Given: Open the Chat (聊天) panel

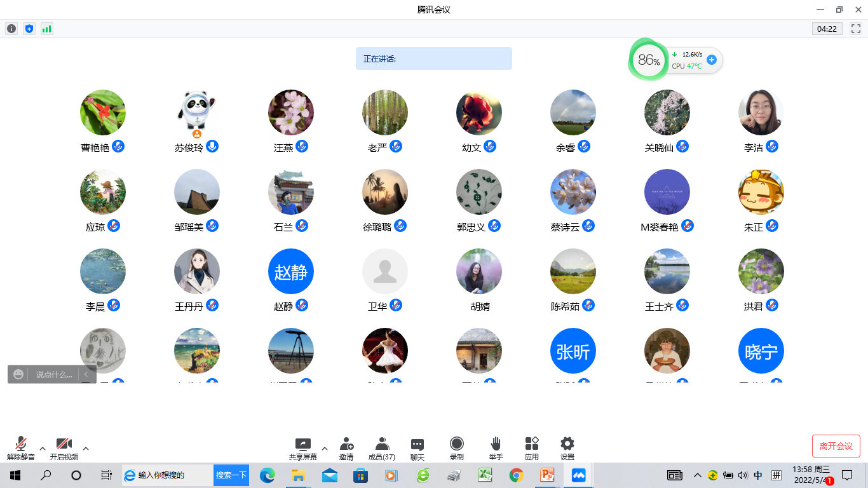Looking at the screenshot, I should point(417,448).
